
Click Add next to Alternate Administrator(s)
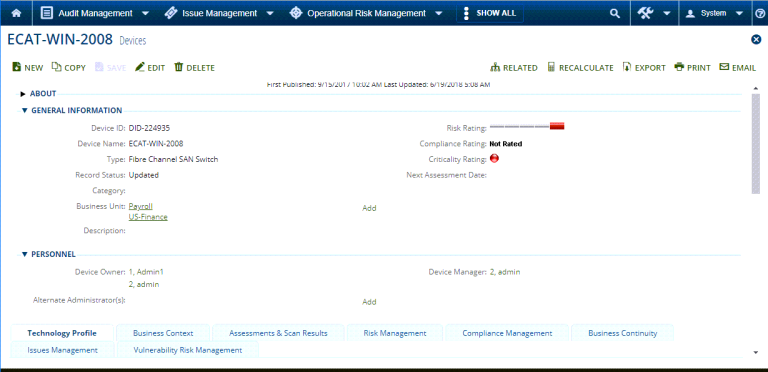pos(369,302)
